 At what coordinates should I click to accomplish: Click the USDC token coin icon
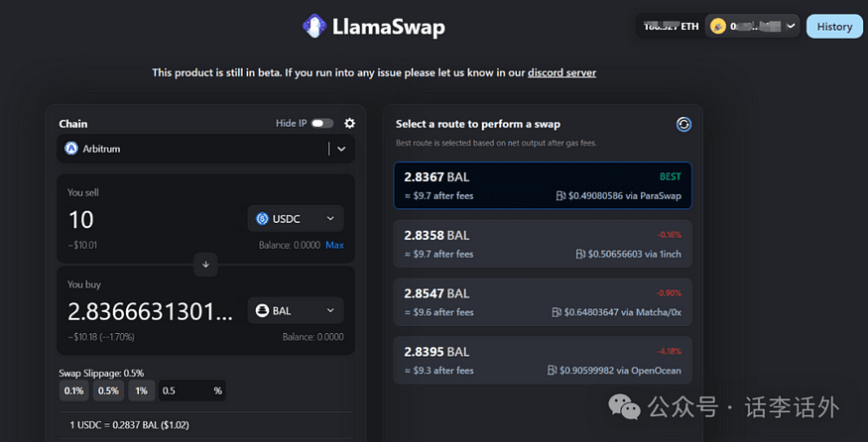tap(262, 218)
